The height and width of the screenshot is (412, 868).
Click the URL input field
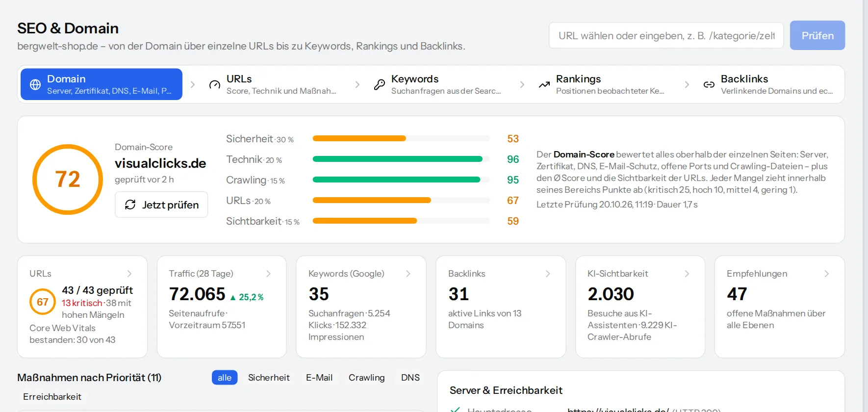coord(666,35)
